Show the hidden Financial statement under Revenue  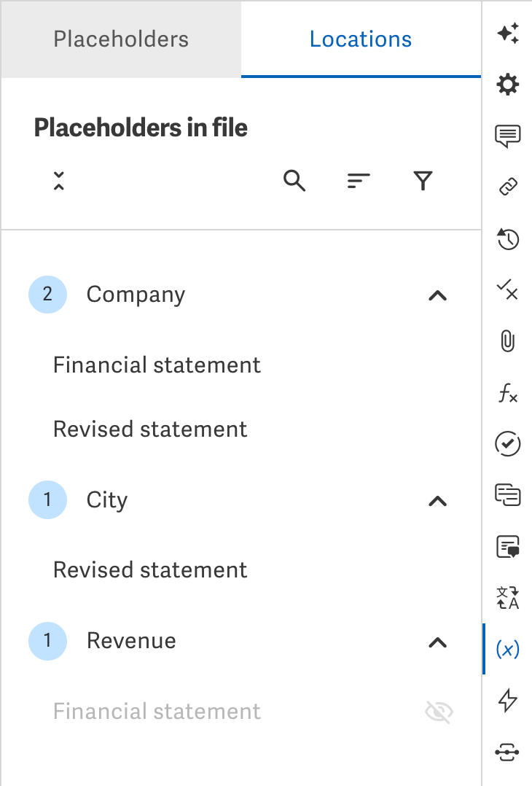[438, 711]
